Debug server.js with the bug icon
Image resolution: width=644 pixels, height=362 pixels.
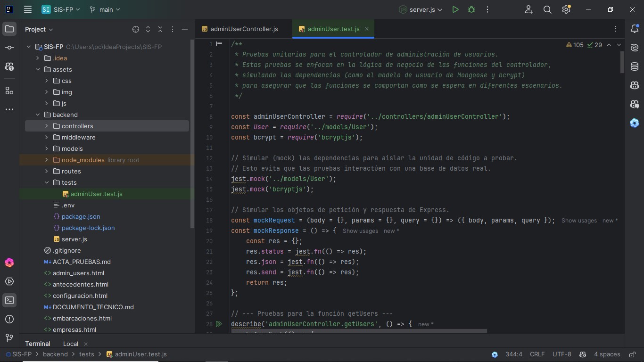click(471, 9)
